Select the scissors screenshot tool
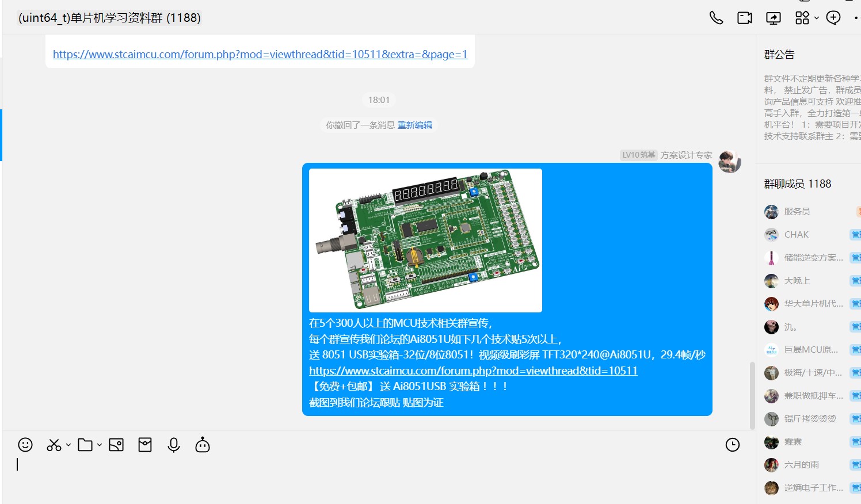The image size is (861, 504). (54, 445)
